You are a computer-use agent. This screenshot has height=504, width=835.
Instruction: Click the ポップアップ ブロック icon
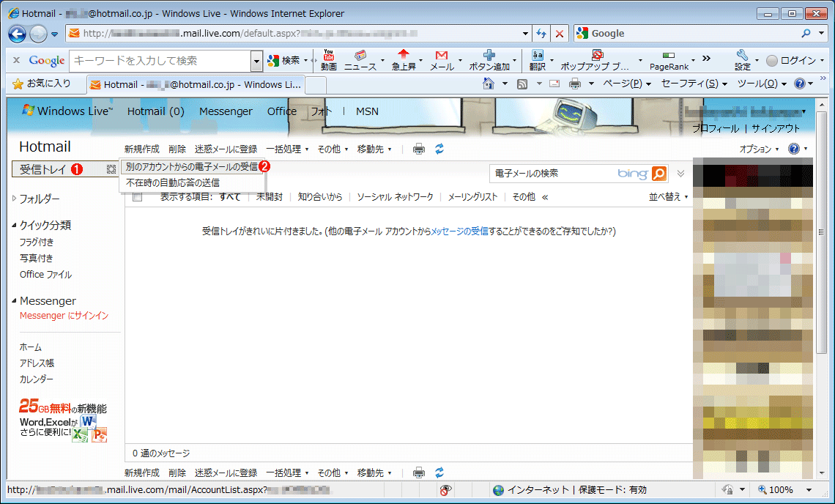click(596, 60)
